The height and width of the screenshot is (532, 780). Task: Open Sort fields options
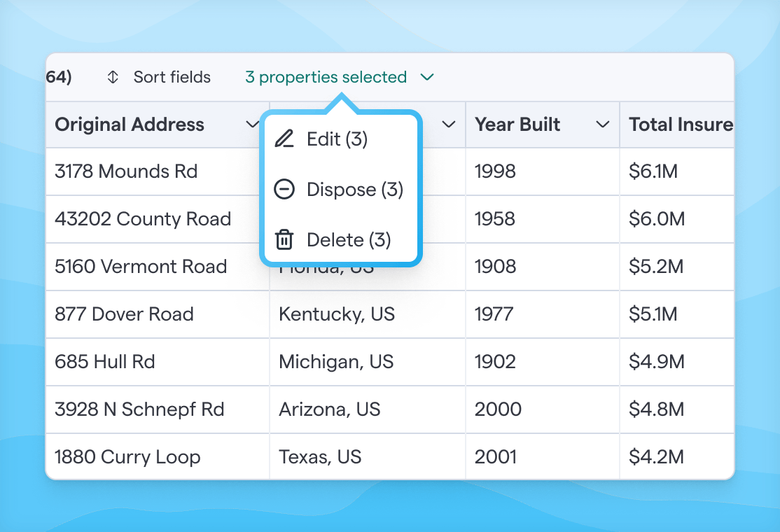pos(172,77)
